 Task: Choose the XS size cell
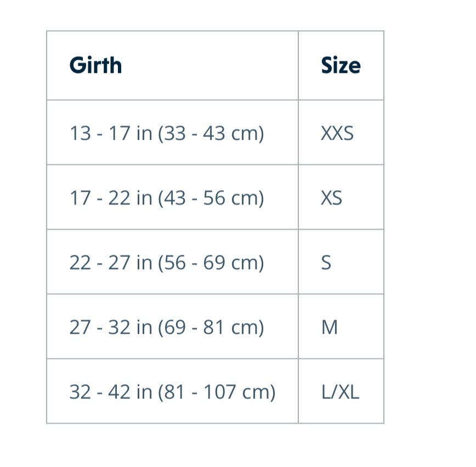click(x=332, y=198)
